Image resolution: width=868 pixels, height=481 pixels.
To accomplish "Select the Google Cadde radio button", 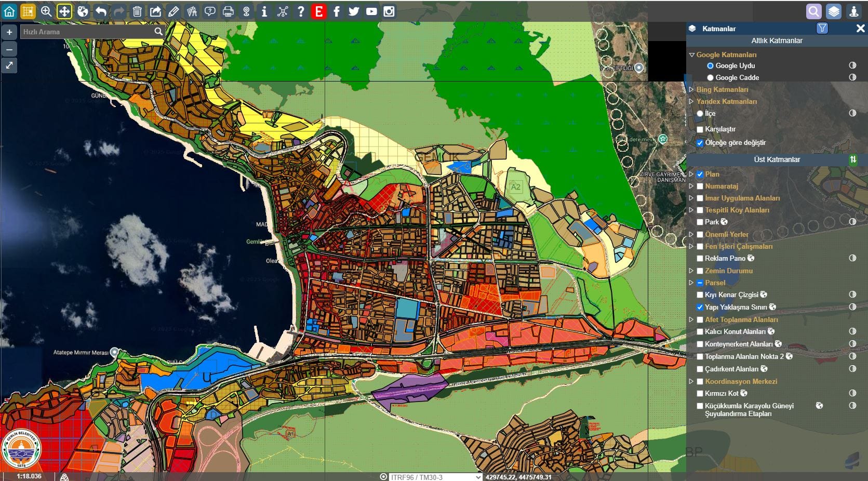I will pos(710,78).
